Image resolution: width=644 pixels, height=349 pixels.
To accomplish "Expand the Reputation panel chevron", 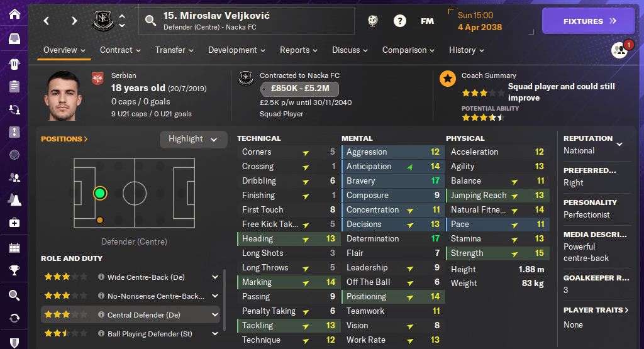I will (619, 144).
